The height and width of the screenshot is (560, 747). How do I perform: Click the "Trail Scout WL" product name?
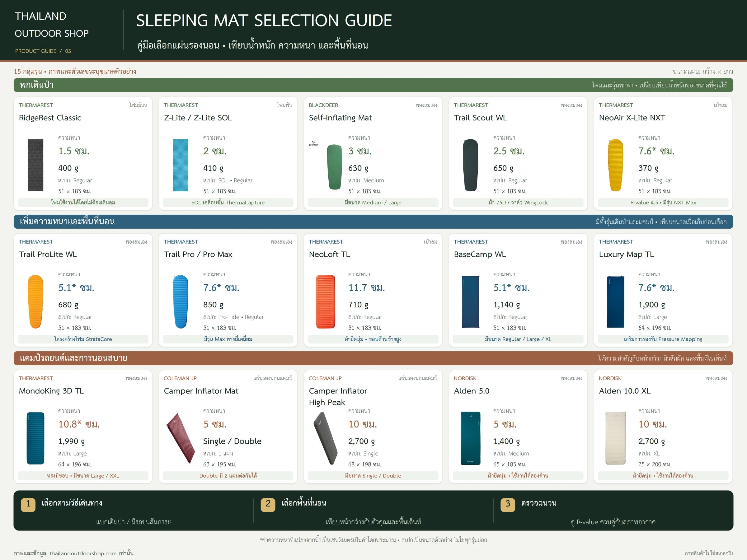(480, 118)
